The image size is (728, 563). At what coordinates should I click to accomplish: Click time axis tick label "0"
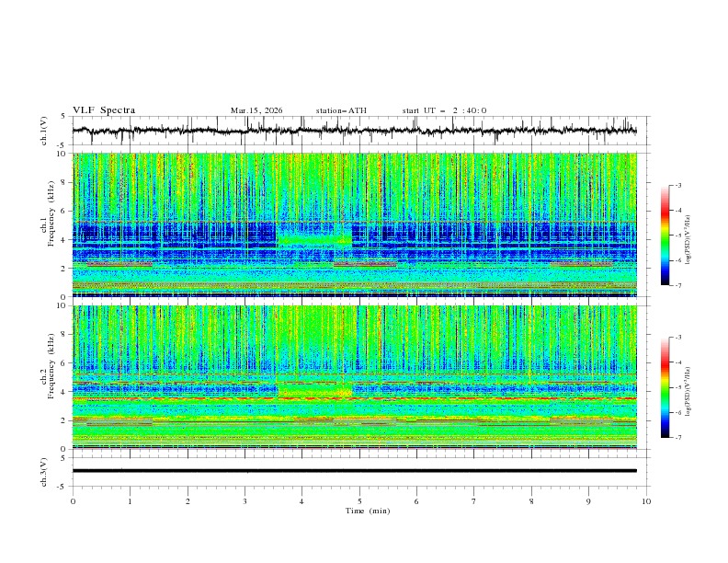coord(73,501)
